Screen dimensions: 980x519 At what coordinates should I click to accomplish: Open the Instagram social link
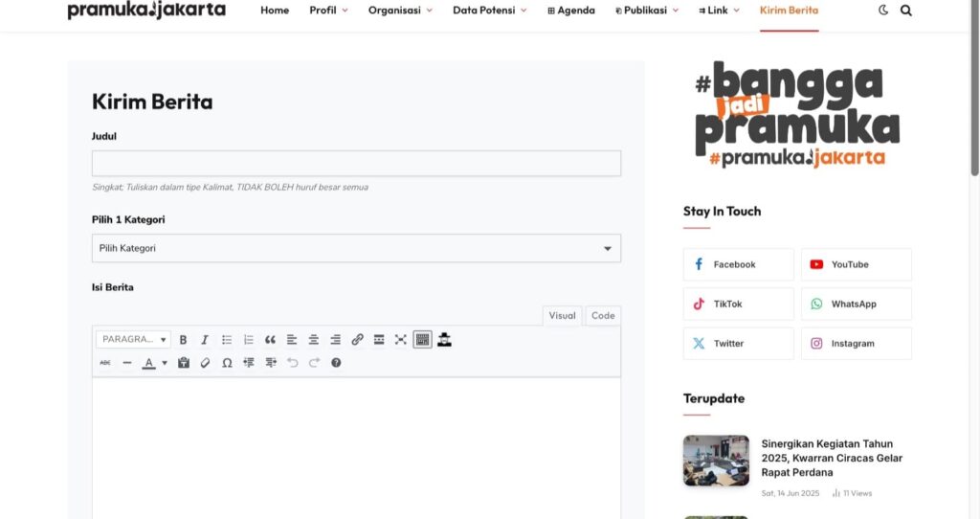click(x=857, y=344)
